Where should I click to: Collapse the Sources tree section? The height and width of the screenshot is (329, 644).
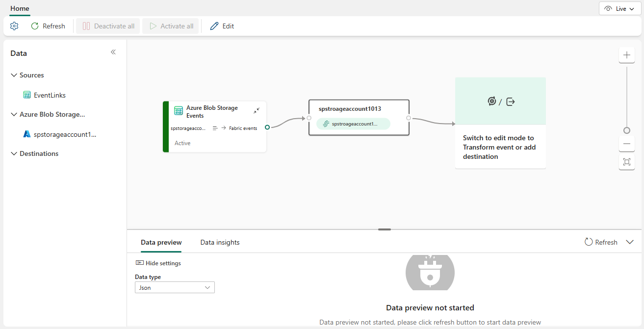(x=14, y=75)
